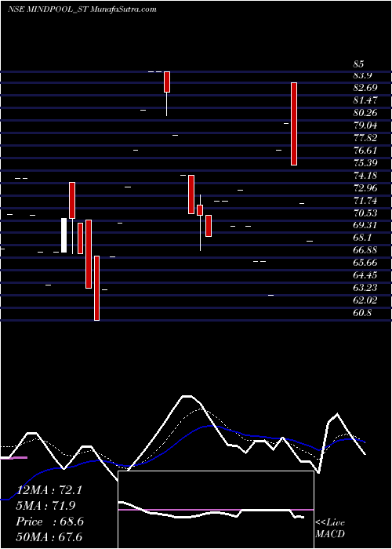Click the 85 price axis label

(x=359, y=64)
